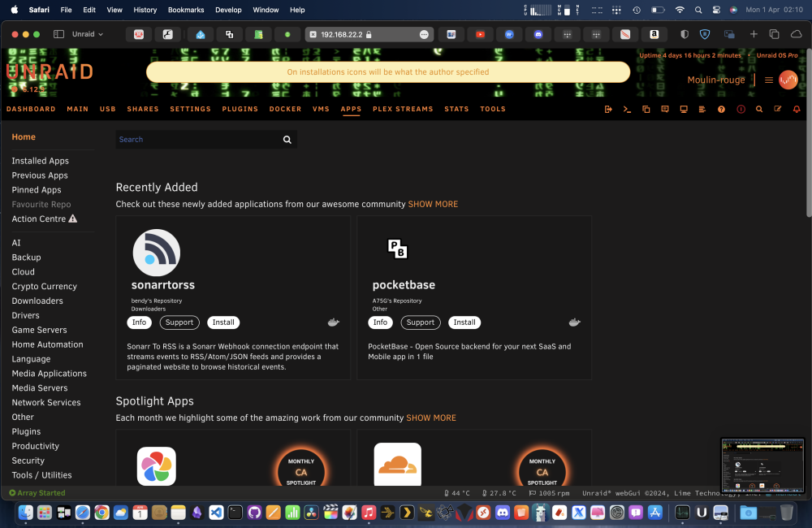This screenshot has height=528, width=812.
Task: Click the Info button for pocketbase
Action: (x=380, y=322)
